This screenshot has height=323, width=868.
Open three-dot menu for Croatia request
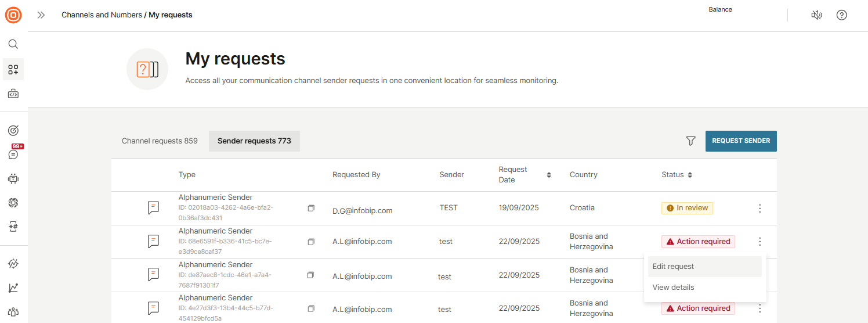pos(760,209)
